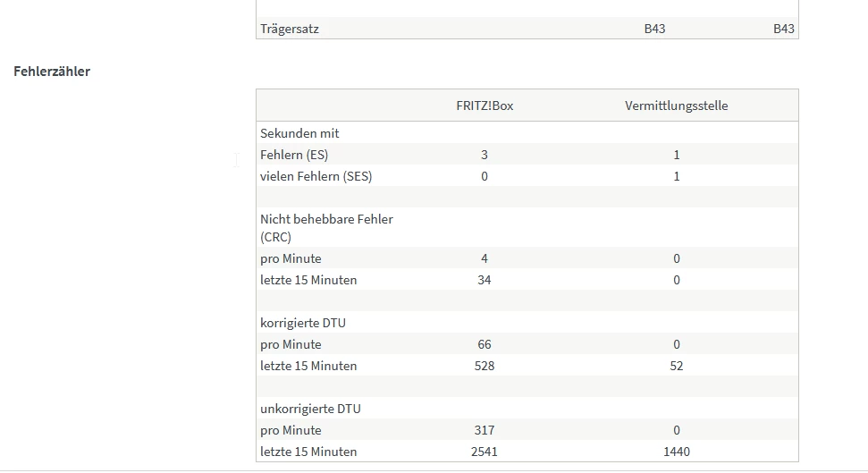Select the Vermittlungsstelle column header
Image resolution: width=868 pixels, height=473 pixels.
676,106
